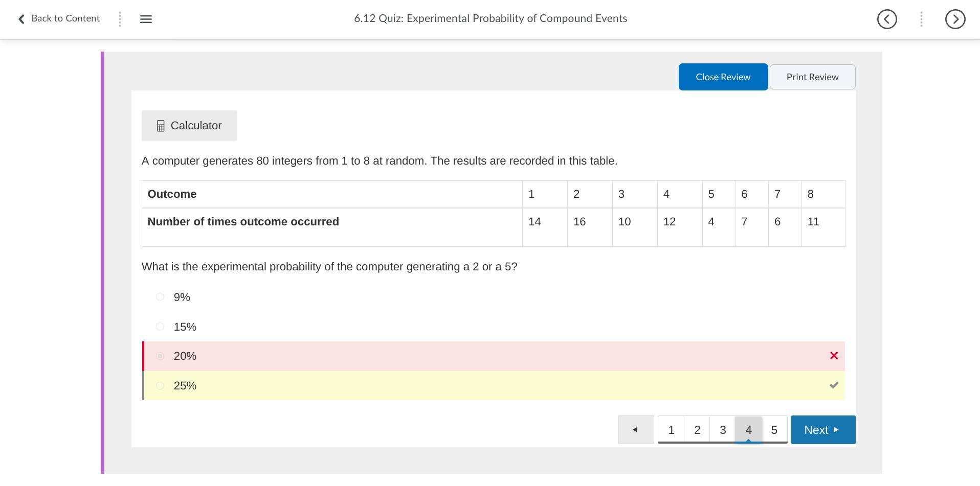980x486 pixels.
Task: Click the previous question triangle button
Action: point(636,430)
